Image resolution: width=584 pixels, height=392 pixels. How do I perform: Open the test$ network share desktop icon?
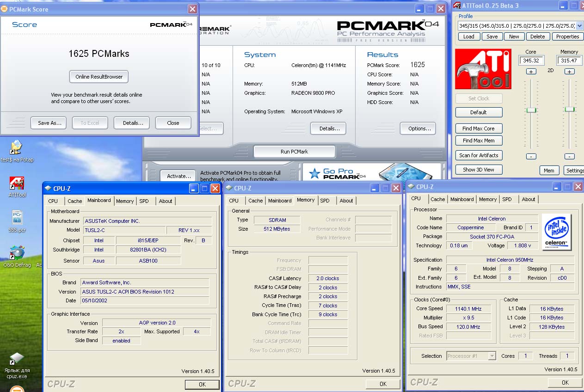click(17, 147)
